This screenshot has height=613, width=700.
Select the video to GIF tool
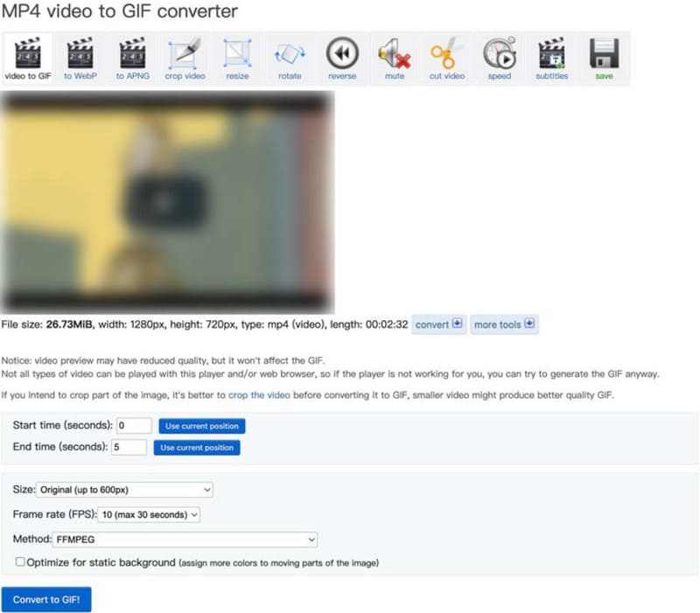point(28,58)
